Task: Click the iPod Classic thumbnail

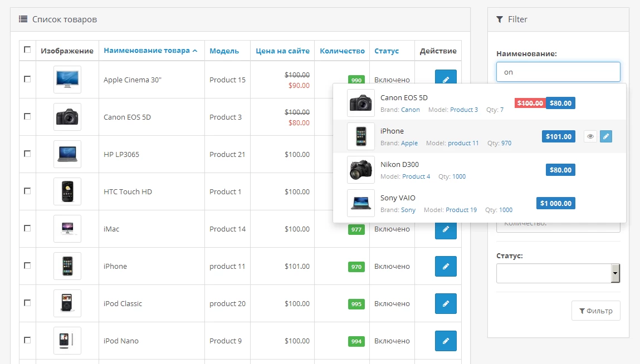Action: (67, 303)
